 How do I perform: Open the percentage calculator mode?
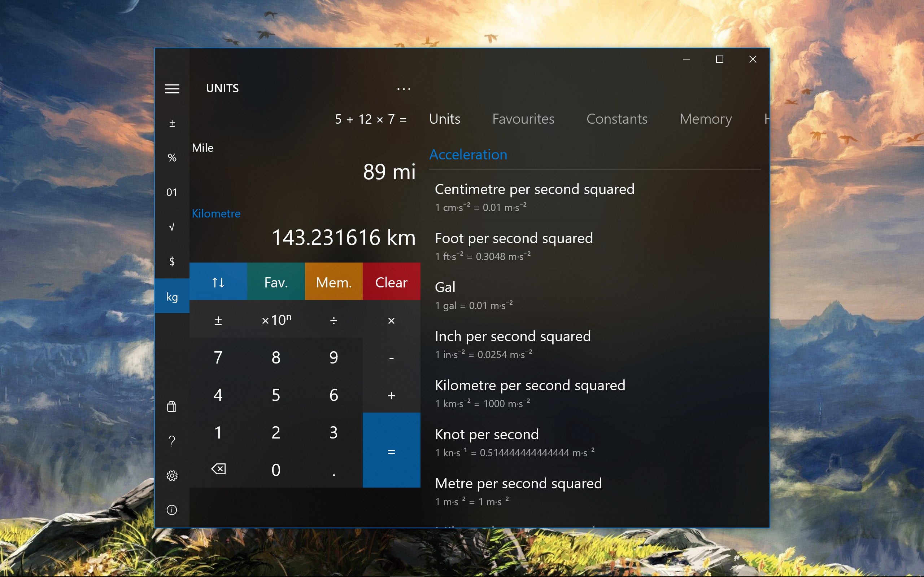click(171, 157)
